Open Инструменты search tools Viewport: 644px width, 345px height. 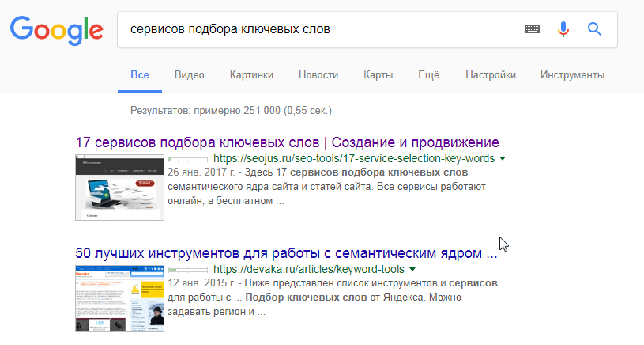tap(572, 75)
